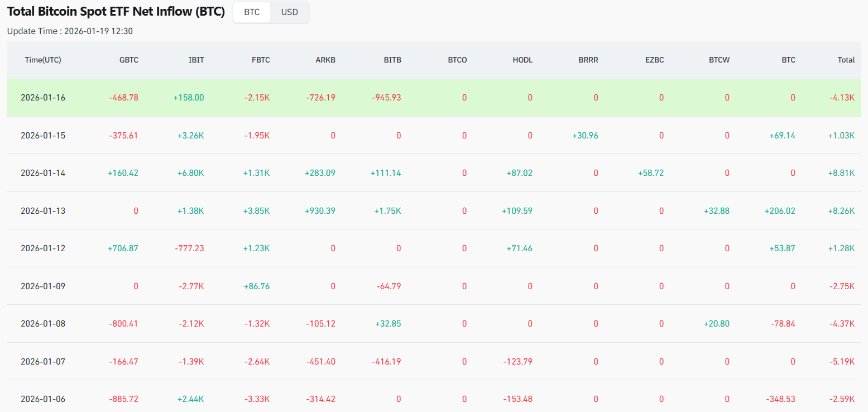The image size is (868, 412).
Task: Click the Time(UTC) column header
Action: (x=43, y=60)
